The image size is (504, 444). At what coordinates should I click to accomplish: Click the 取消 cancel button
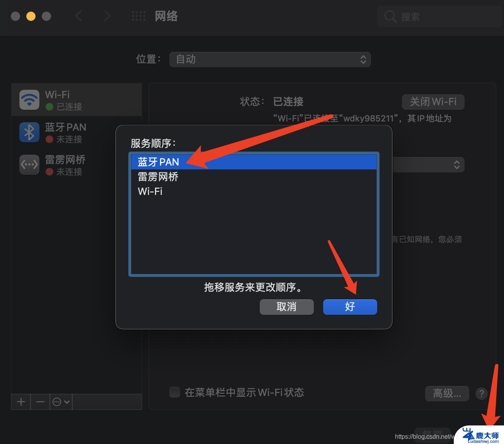click(286, 307)
